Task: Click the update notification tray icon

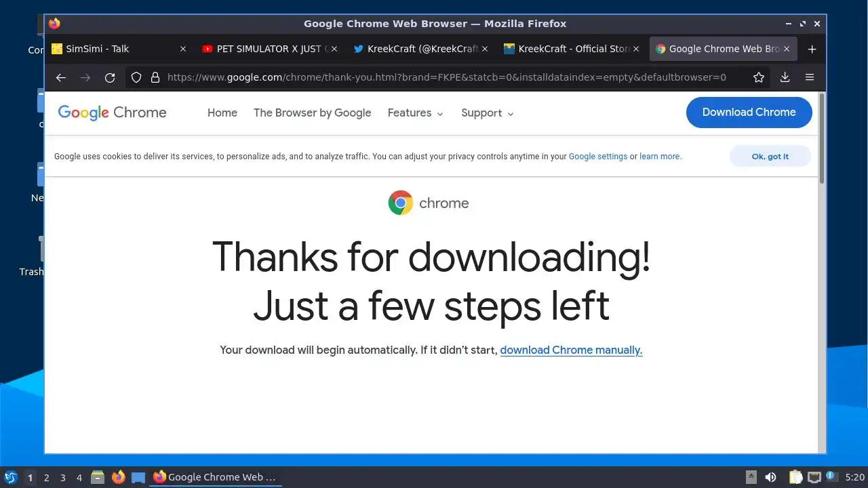Action: pyautogui.click(x=832, y=476)
